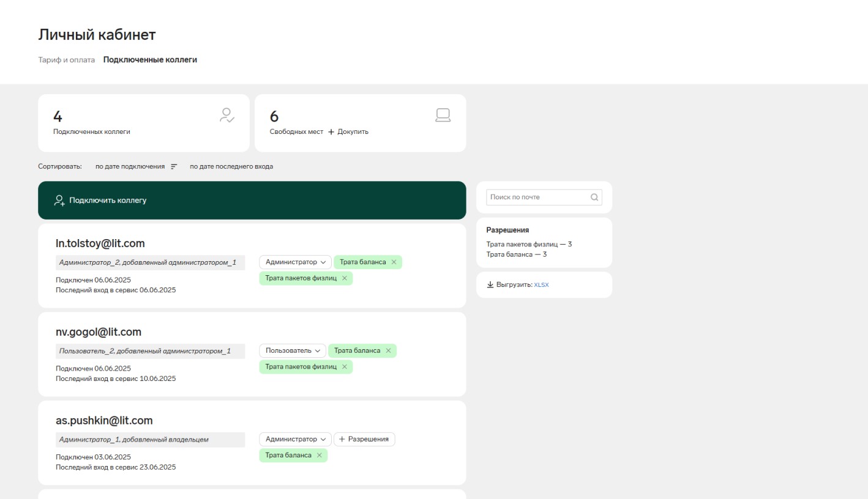Click the Докупить link for free seats

[353, 131]
